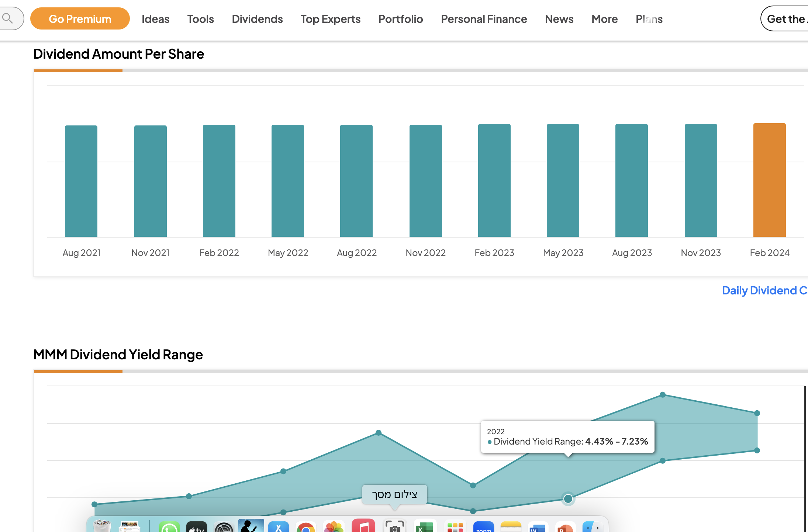Click the 'Nov 2021' axis label
This screenshot has width=808, height=532.
click(151, 253)
